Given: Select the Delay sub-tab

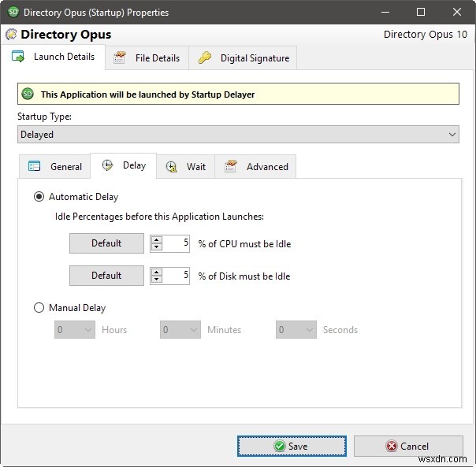Looking at the screenshot, I should tap(124, 165).
